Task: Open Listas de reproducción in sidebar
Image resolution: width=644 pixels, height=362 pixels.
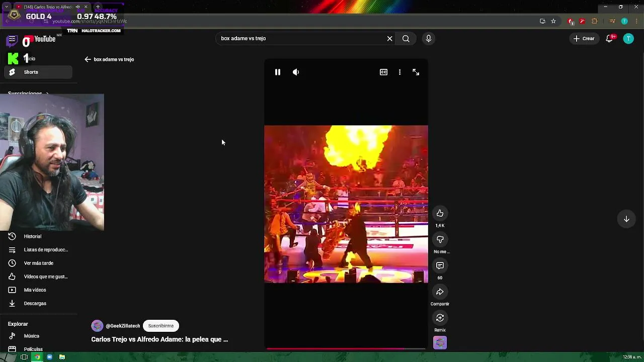Action: point(38,250)
